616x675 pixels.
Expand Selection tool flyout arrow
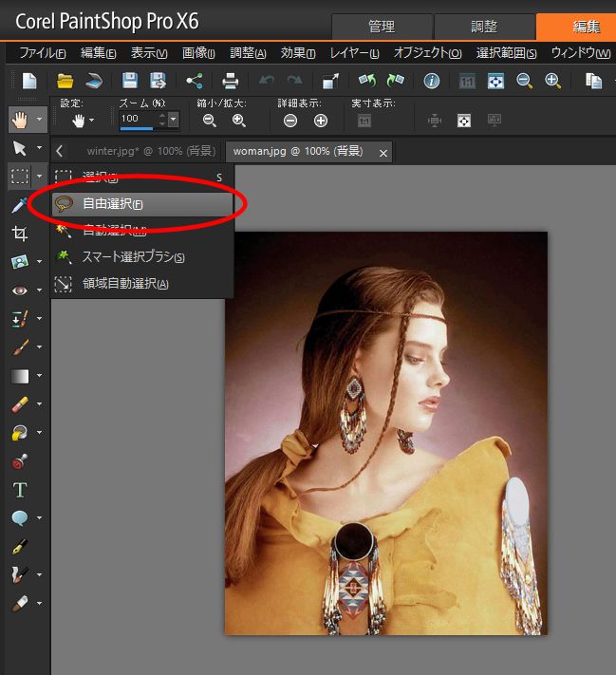pyautogui.click(x=39, y=176)
